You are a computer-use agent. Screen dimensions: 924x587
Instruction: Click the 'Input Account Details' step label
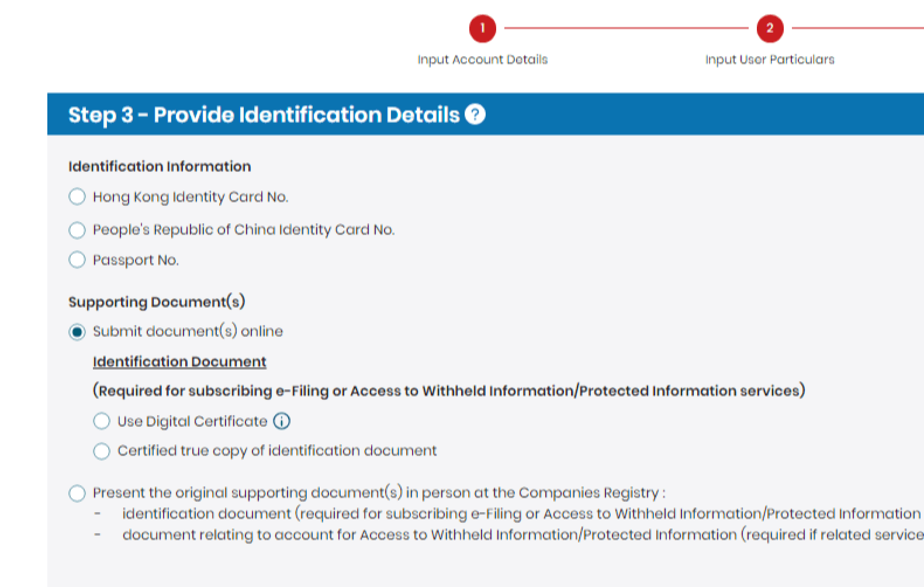[482, 60]
